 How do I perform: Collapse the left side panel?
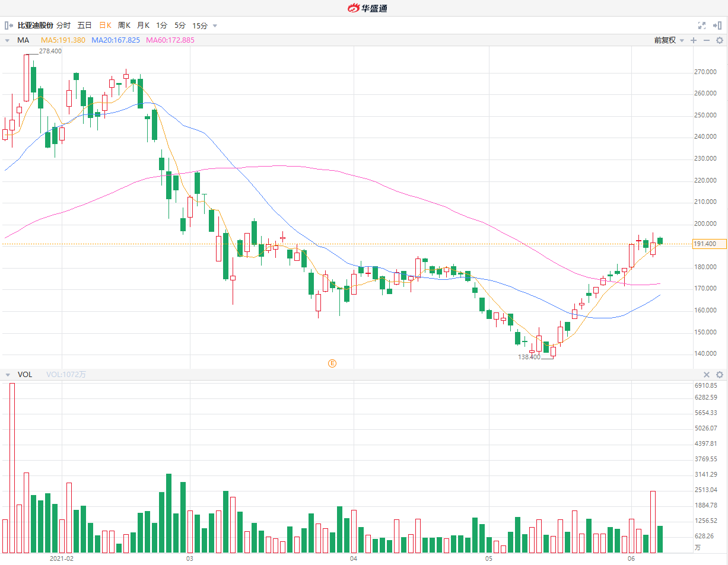tap(9, 25)
